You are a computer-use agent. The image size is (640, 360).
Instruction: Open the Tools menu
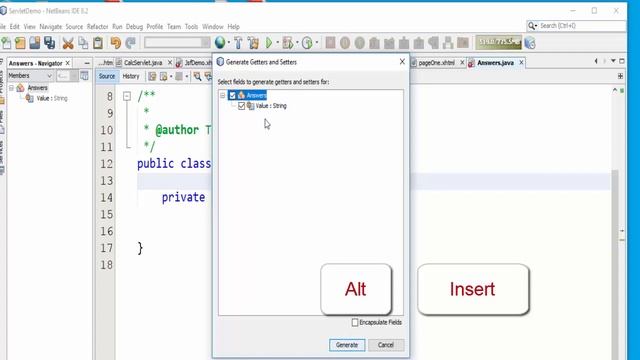[x=191, y=27]
